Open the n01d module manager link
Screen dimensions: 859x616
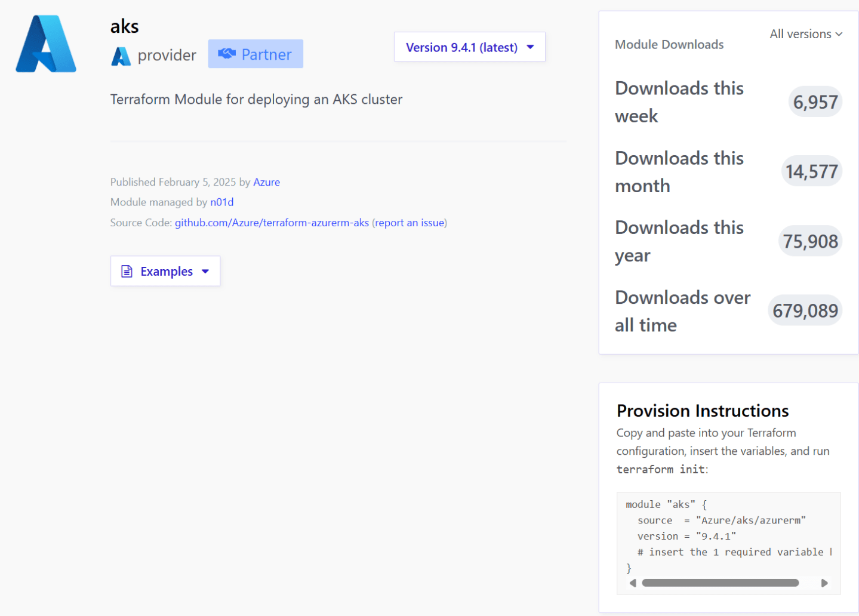[x=221, y=202]
